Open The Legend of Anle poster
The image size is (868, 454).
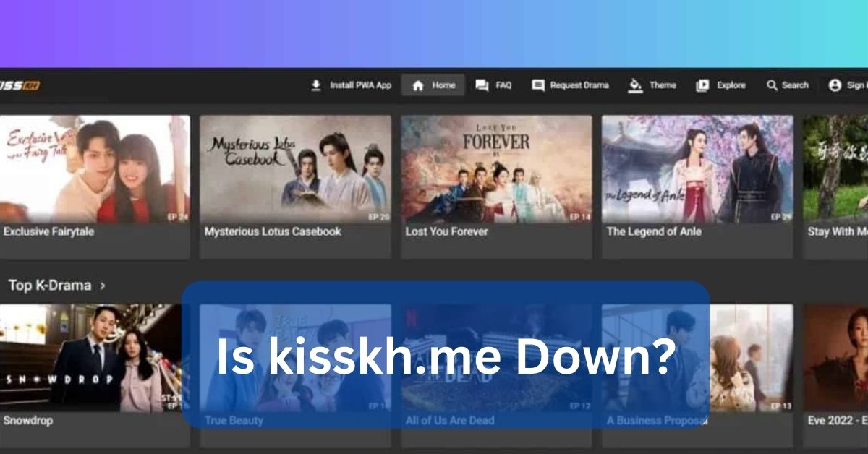(697, 169)
